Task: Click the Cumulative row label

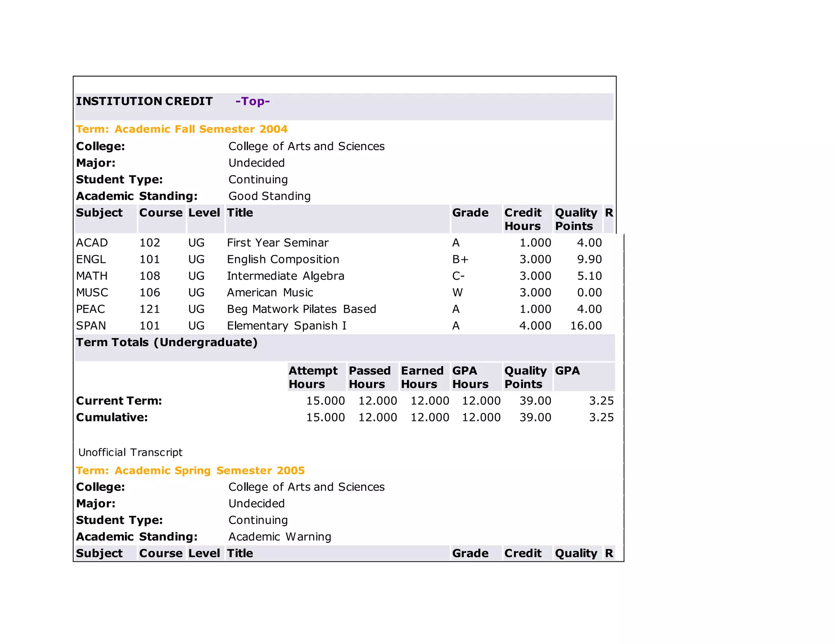Action: tap(112, 418)
